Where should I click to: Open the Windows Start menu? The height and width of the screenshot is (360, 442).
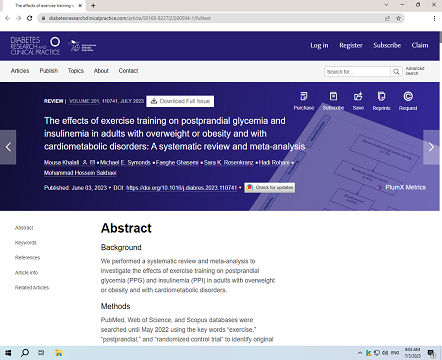pyautogui.click(x=8, y=353)
